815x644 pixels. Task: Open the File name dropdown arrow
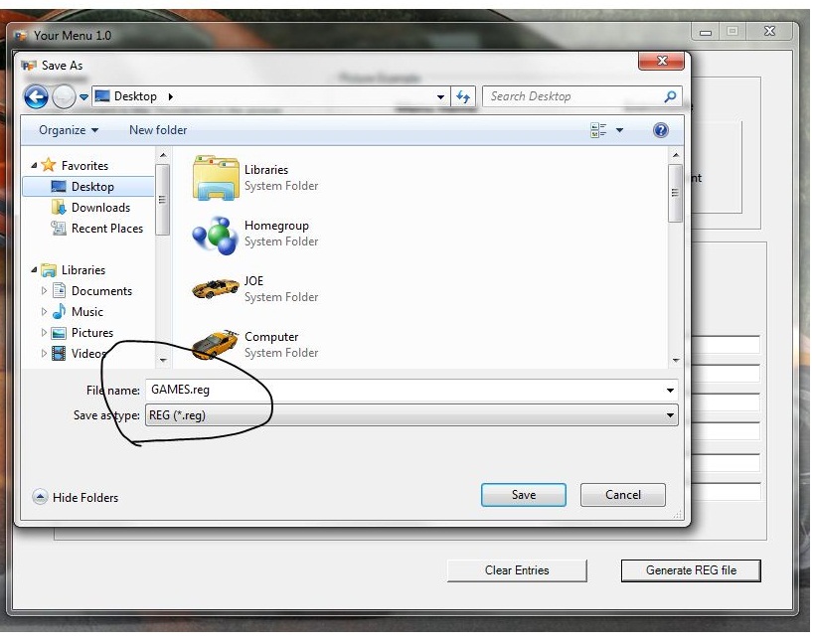coord(670,391)
